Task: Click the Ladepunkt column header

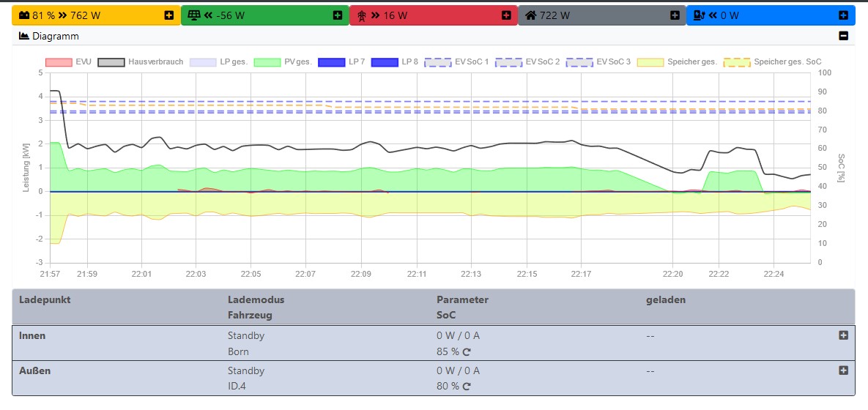Action: pos(44,299)
